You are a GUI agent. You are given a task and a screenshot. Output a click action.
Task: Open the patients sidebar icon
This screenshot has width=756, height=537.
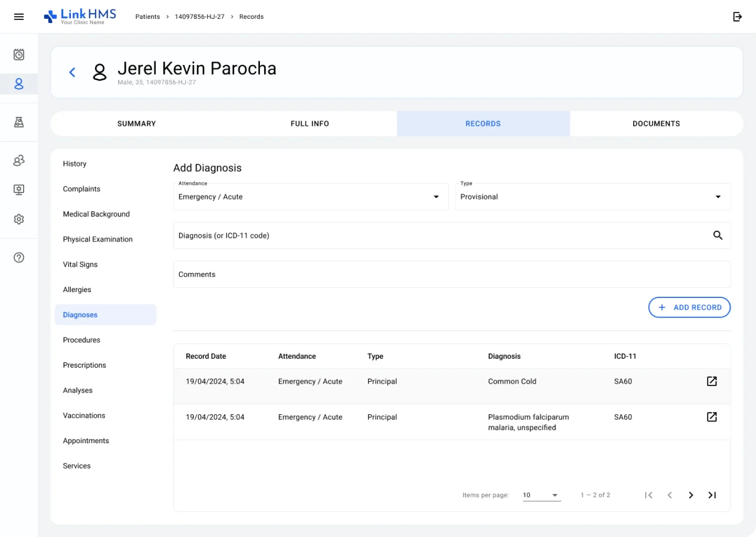click(x=19, y=84)
